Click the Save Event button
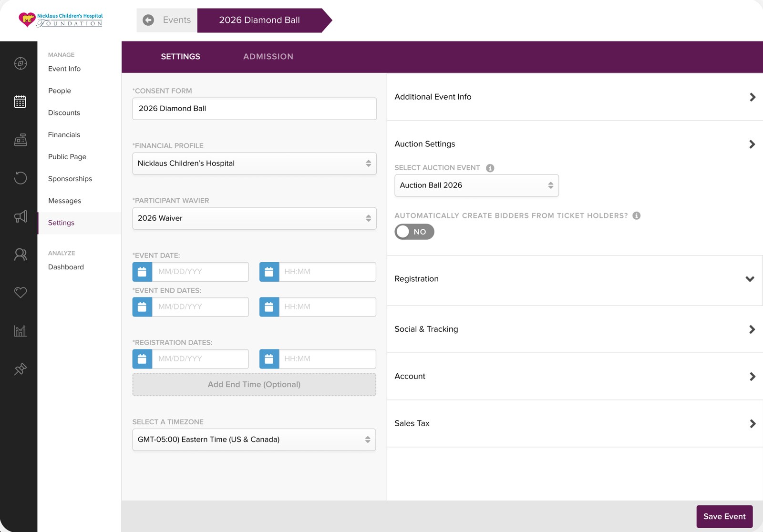 pos(724,516)
